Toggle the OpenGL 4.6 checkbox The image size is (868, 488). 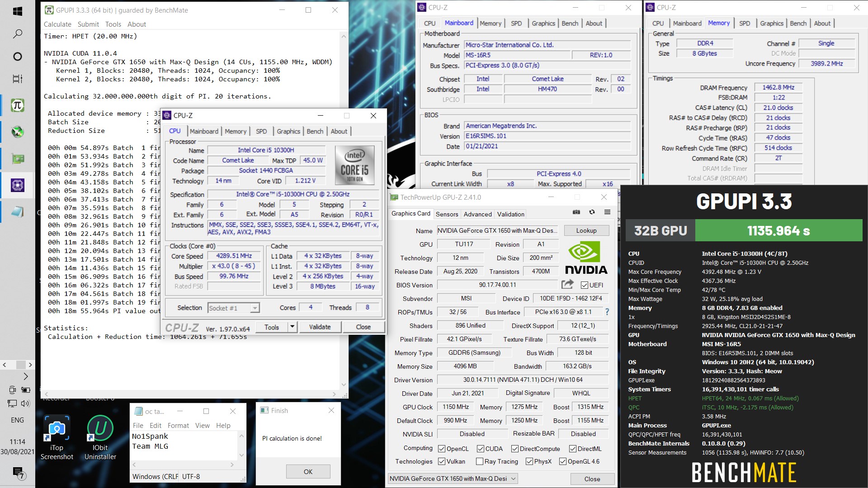[562, 461]
